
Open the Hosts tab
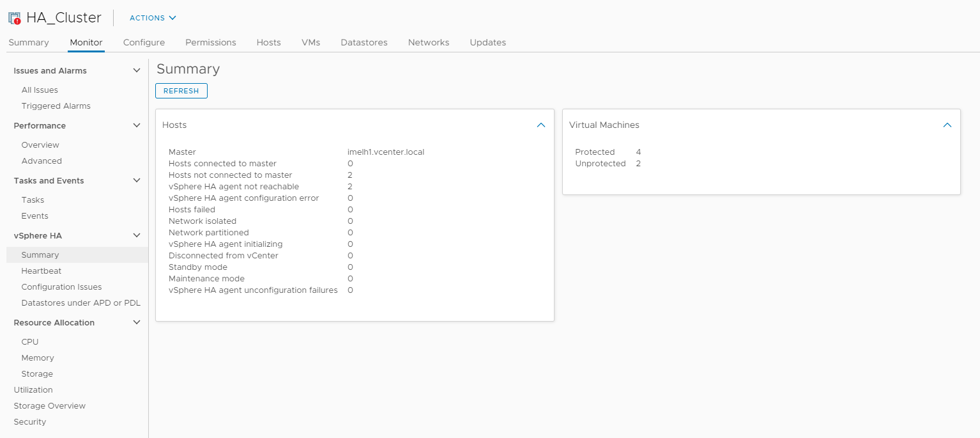269,42
